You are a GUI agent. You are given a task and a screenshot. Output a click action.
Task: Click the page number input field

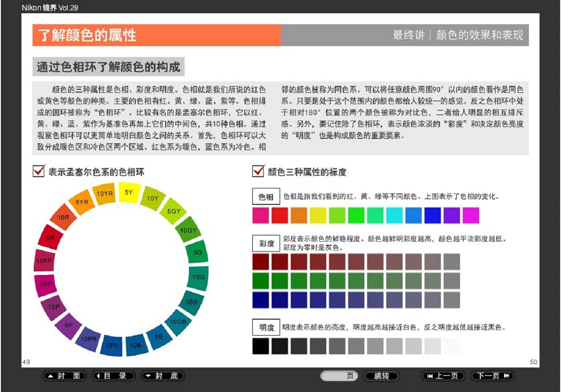pyautogui.click(x=339, y=376)
